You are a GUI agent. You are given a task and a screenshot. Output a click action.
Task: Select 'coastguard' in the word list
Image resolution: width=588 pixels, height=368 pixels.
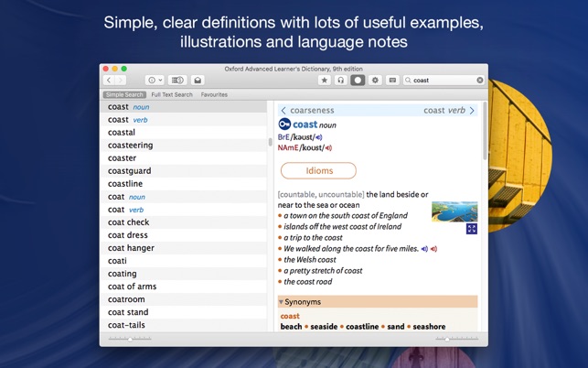[x=184, y=171]
